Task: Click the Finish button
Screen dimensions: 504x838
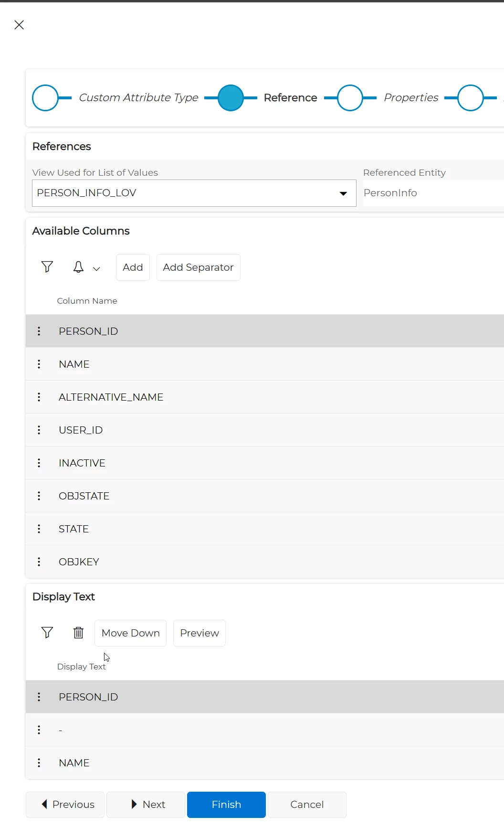Action: pos(226,805)
